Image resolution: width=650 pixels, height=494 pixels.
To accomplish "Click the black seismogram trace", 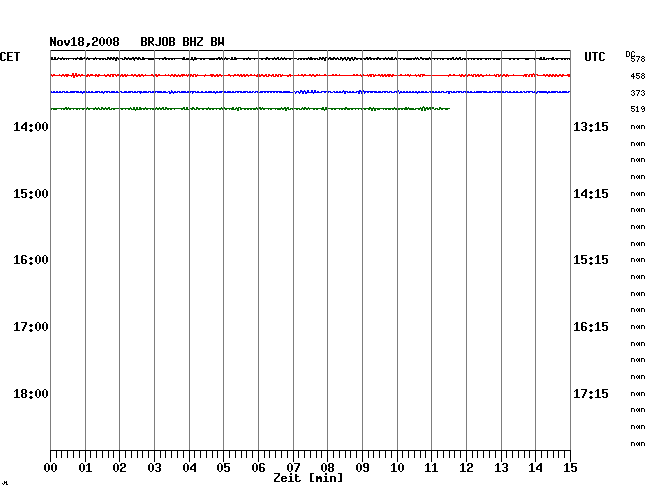I will point(310,59).
